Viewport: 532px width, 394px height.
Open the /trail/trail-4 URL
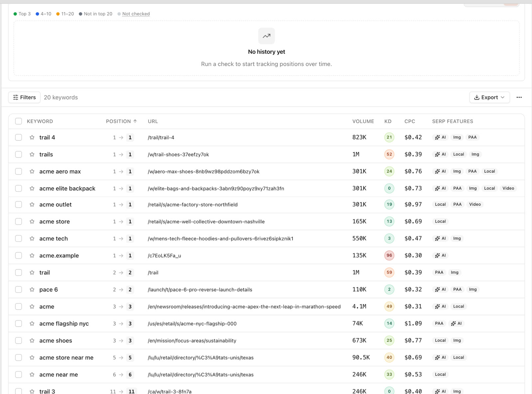(x=161, y=137)
